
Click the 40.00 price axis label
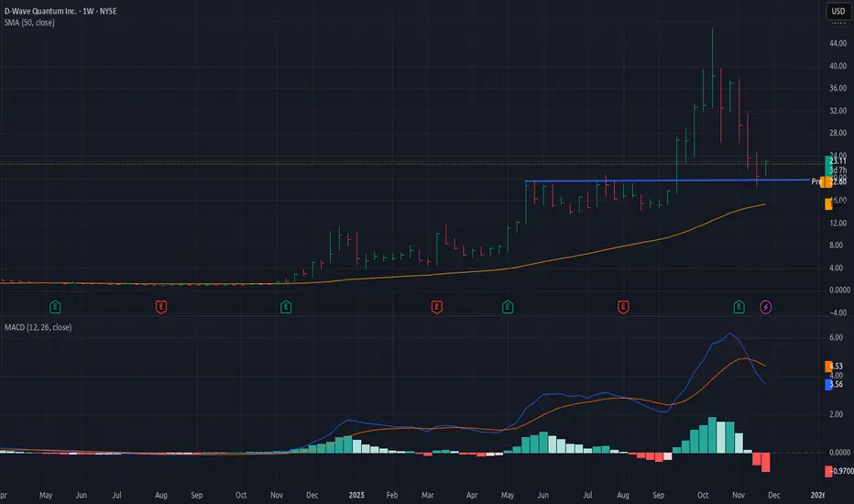pos(838,66)
